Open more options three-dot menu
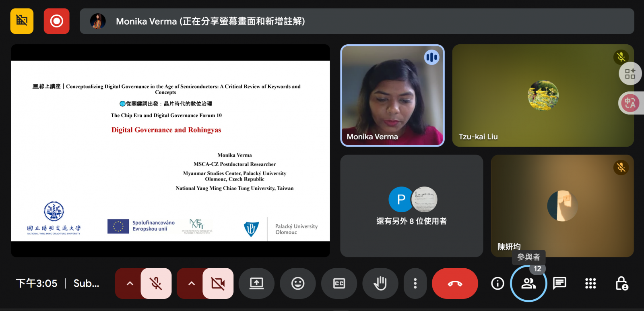Image resolution: width=644 pixels, height=311 pixels. [x=415, y=284]
